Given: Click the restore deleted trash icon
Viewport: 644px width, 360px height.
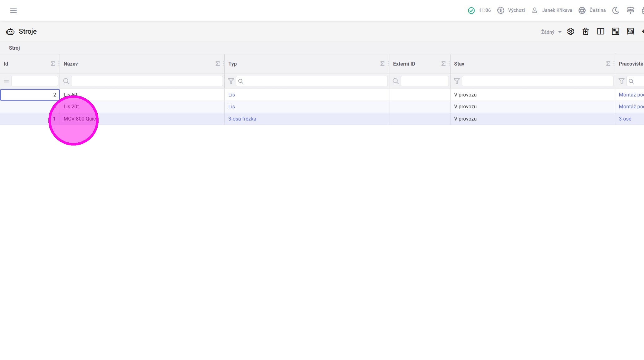Looking at the screenshot, I should (585, 32).
